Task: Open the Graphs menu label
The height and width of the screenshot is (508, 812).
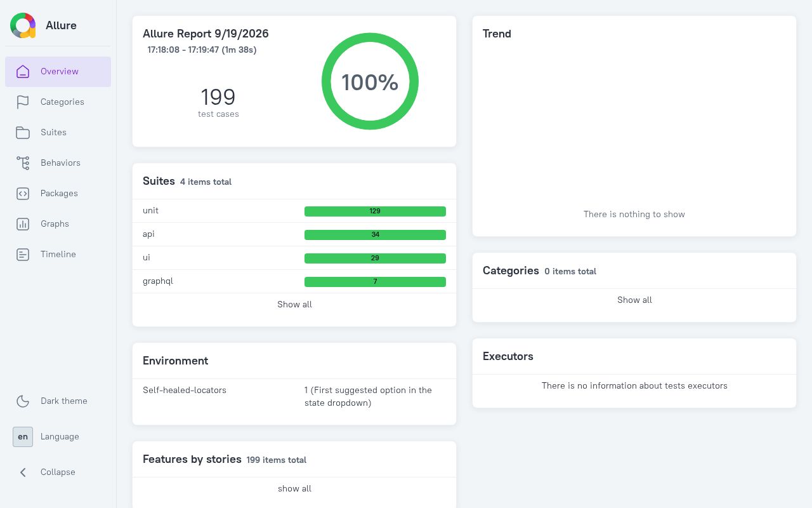Action: pyautogui.click(x=55, y=224)
